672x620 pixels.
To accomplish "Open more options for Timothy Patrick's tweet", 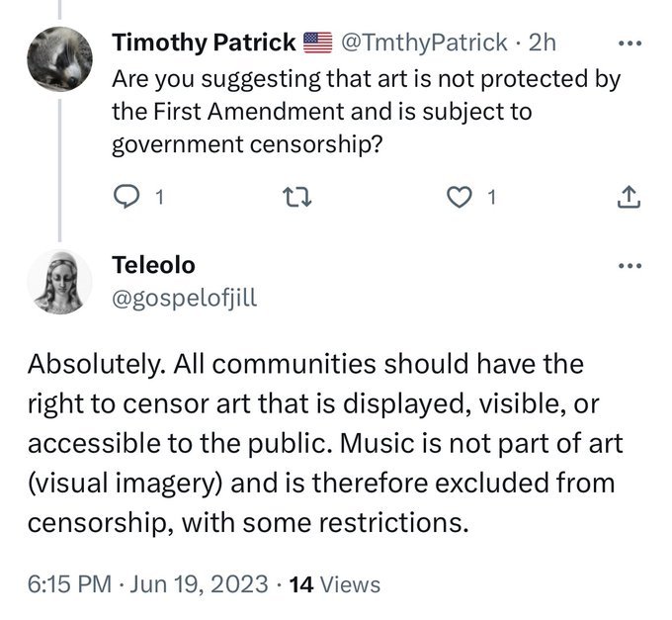I will coord(630,43).
